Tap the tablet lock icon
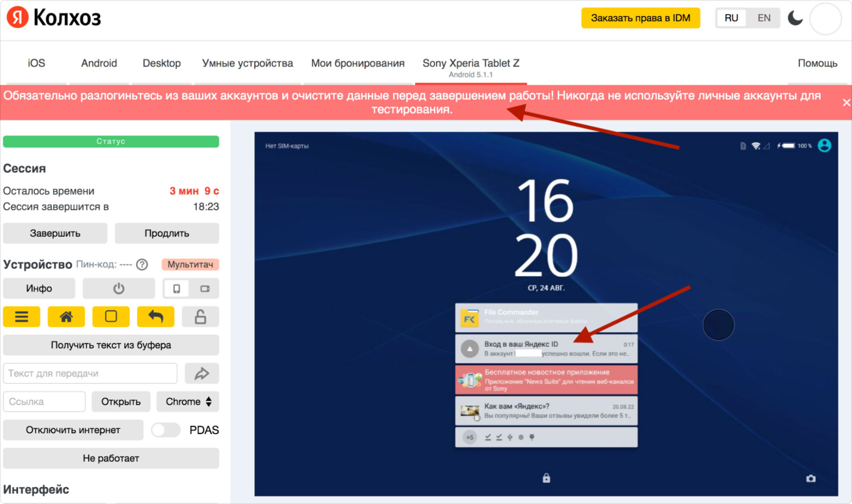The height and width of the screenshot is (504, 852). [546, 478]
